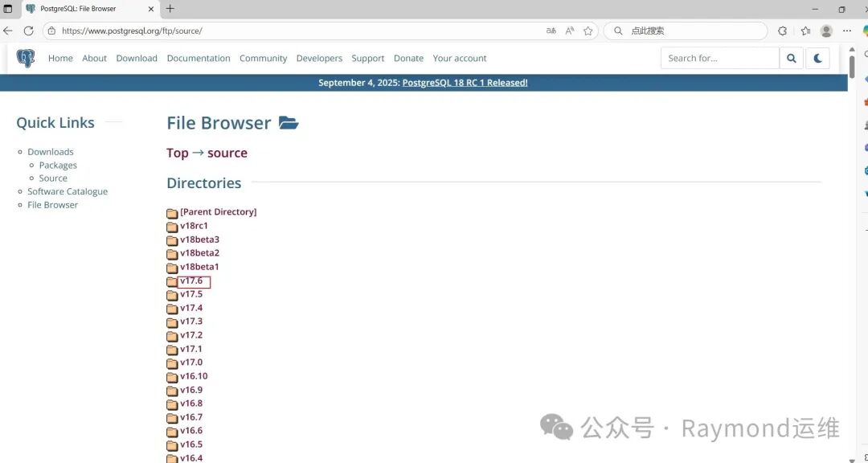Screen dimensions: 868x463
Task: Open the tab actions icon at top left
Action: point(8,9)
